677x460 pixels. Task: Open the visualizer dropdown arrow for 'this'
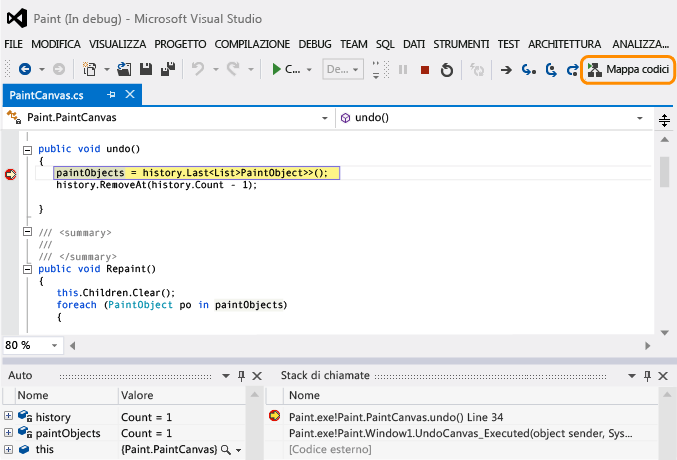click(238, 450)
